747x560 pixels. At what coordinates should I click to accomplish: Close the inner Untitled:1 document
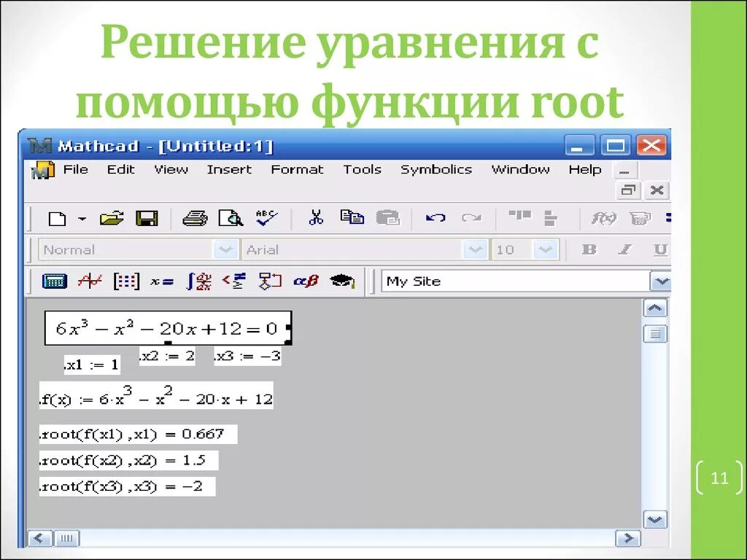click(657, 190)
